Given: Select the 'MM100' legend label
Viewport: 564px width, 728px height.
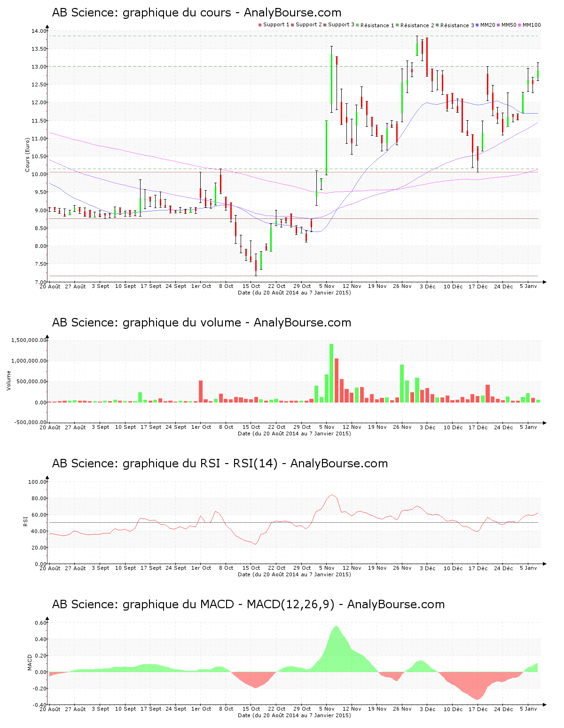Looking at the screenshot, I should [x=532, y=25].
